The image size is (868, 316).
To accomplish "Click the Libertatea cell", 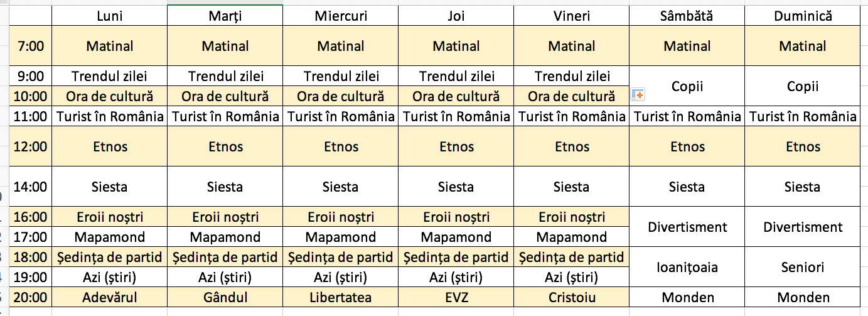I will [341, 297].
